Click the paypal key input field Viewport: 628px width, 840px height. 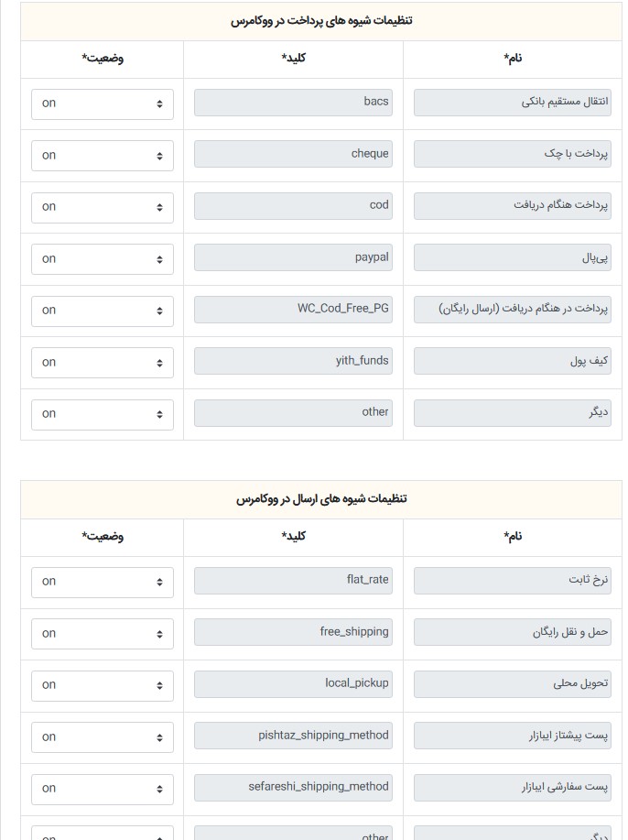coord(293,258)
